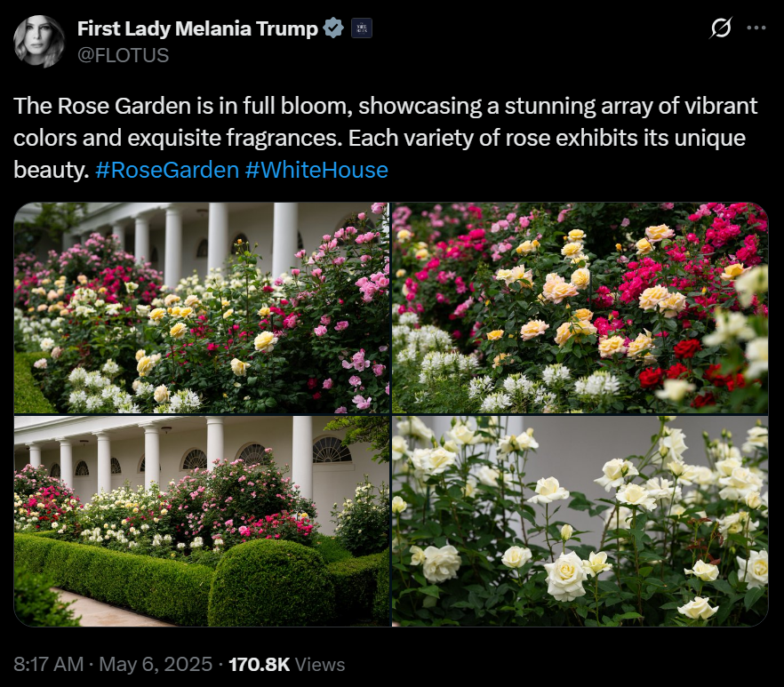Click the tweet text about the Rose Garden
Image resolution: width=784 pixels, height=687 pixels.
click(x=385, y=138)
